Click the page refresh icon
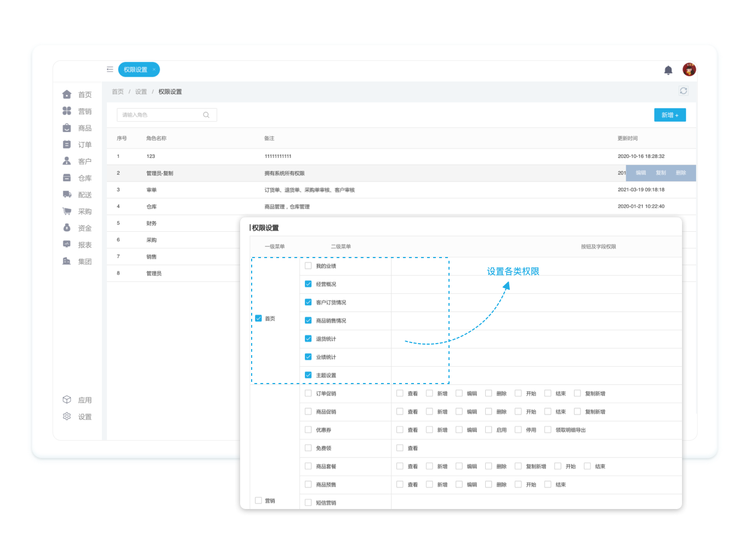The height and width of the screenshot is (560, 750). 683,91
